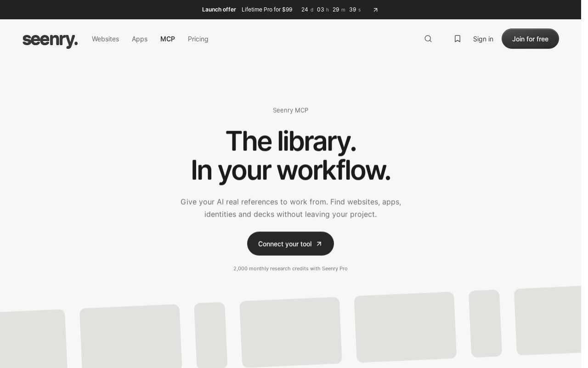Click the 'The library.' headline line
Viewport: 588px width, 368px height.
(x=291, y=141)
